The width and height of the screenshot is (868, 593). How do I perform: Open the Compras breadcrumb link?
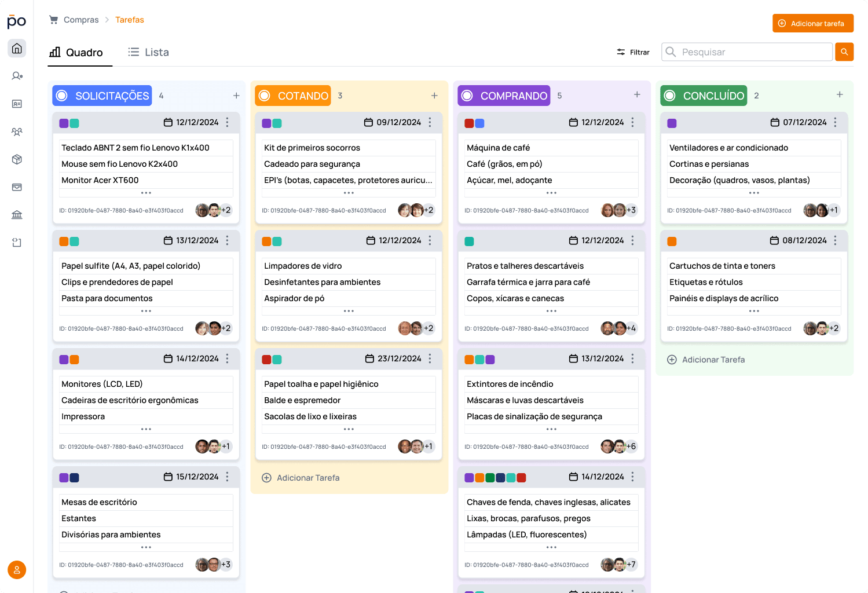[81, 19]
